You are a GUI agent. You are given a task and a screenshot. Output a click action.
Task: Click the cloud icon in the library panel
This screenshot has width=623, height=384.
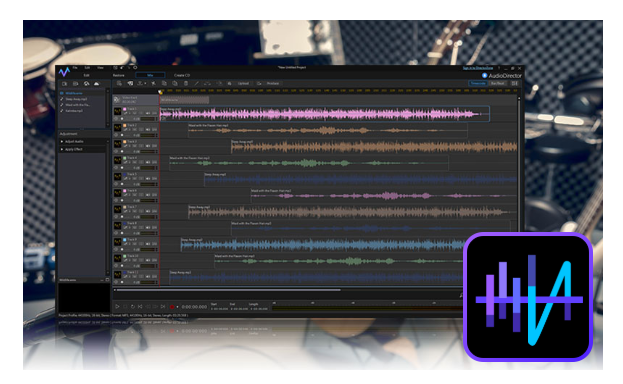97,84
